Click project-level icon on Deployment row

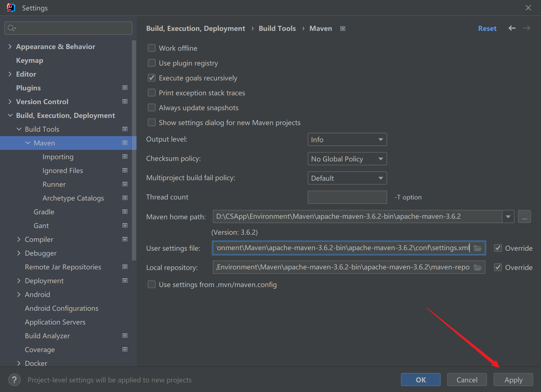(125, 280)
